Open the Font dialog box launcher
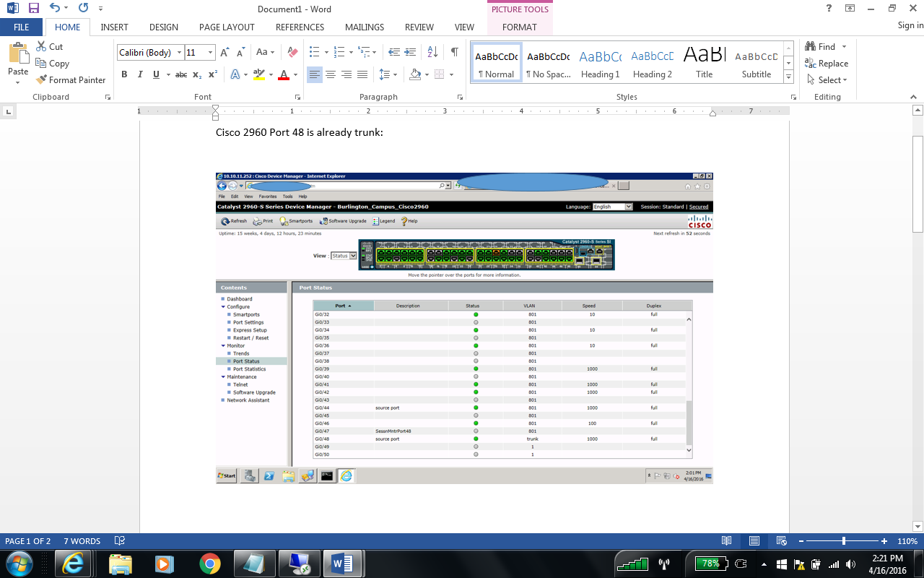924x578 pixels. pyautogui.click(x=297, y=97)
